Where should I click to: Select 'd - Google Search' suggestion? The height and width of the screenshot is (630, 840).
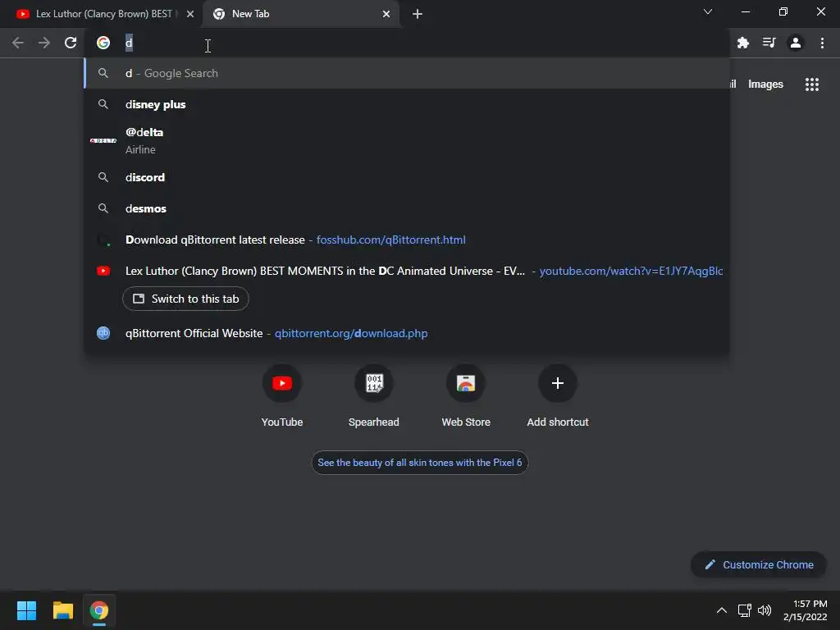(407, 73)
